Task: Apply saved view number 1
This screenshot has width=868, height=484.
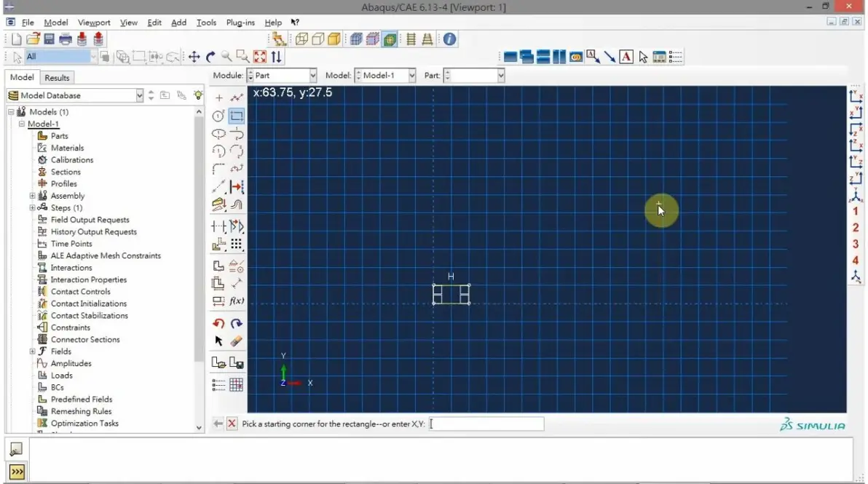Action: click(x=856, y=211)
